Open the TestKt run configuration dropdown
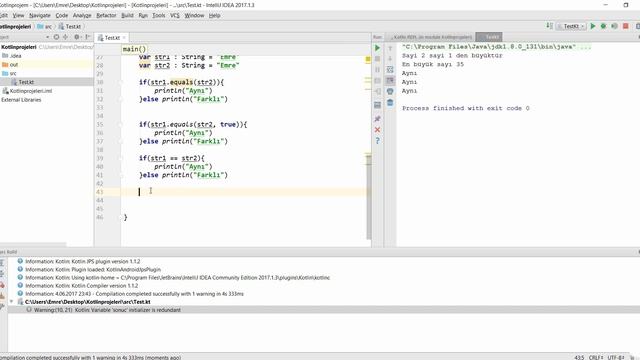 (x=571, y=26)
